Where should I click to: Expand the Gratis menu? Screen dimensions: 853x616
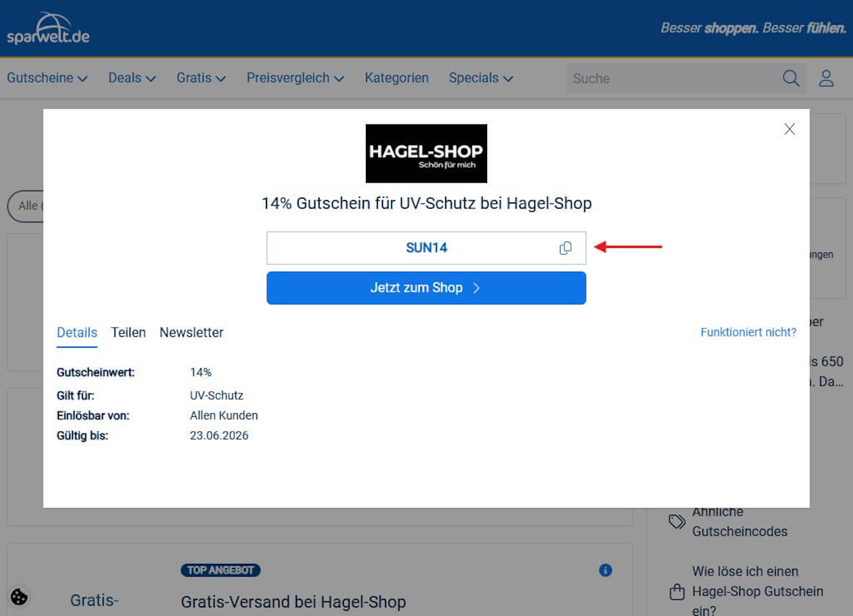tap(201, 78)
